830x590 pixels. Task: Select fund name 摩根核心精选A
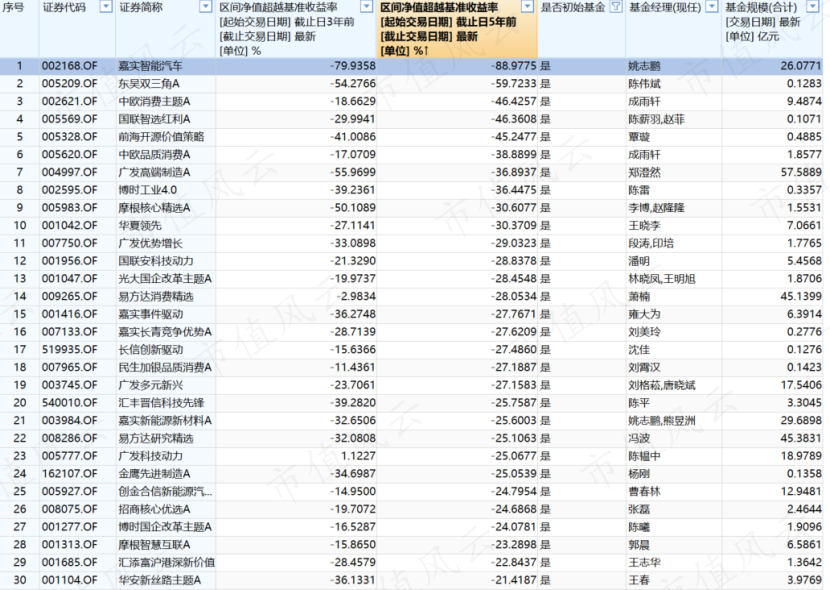click(x=154, y=208)
